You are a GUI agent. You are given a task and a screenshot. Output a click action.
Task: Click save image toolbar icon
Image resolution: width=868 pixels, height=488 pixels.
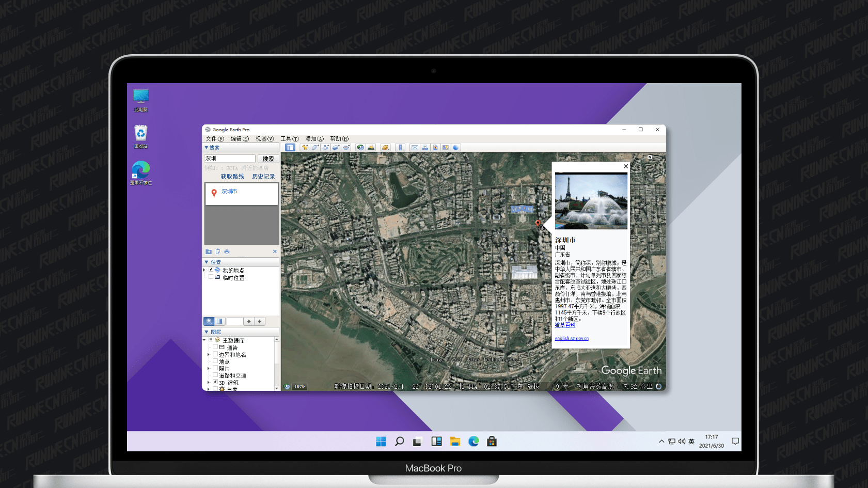coord(435,148)
